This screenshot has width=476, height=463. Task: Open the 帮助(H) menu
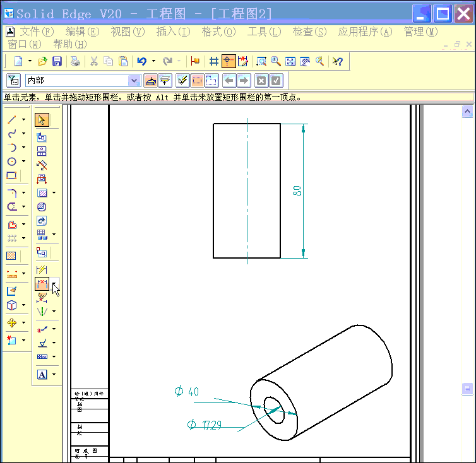(70, 44)
